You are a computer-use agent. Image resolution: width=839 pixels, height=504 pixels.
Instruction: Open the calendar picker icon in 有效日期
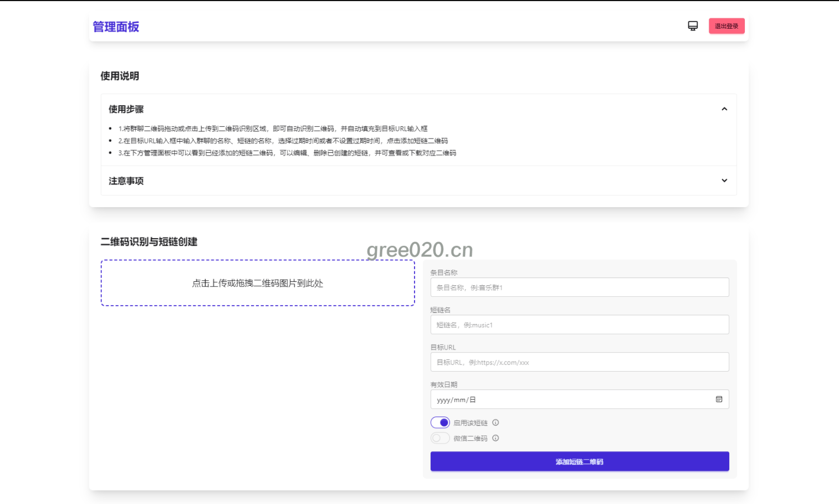(719, 399)
